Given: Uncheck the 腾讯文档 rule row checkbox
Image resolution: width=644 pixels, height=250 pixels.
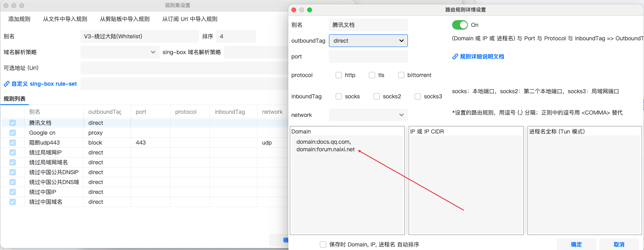Looking at the screenshot, I should [13, 123].
